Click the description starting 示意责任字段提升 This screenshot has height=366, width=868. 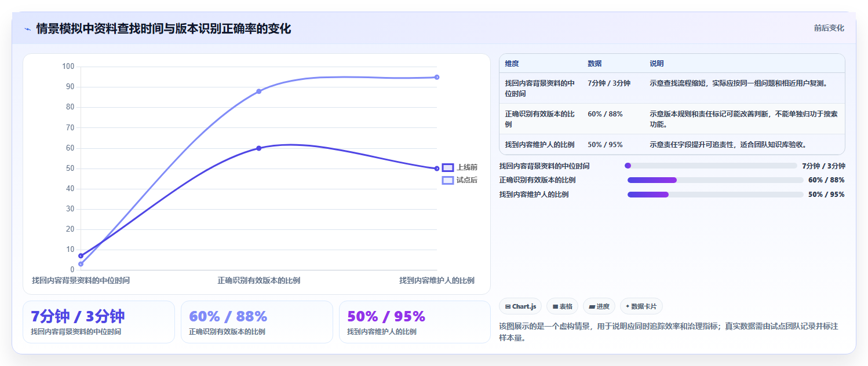tap(728, 144)
